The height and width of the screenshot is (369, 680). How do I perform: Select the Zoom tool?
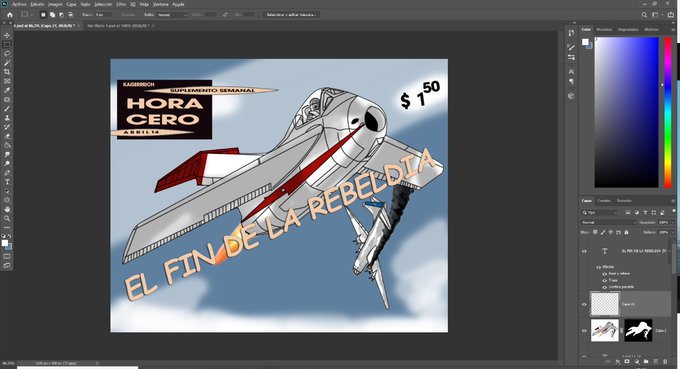pyautogui.click(x=7, y=219)
